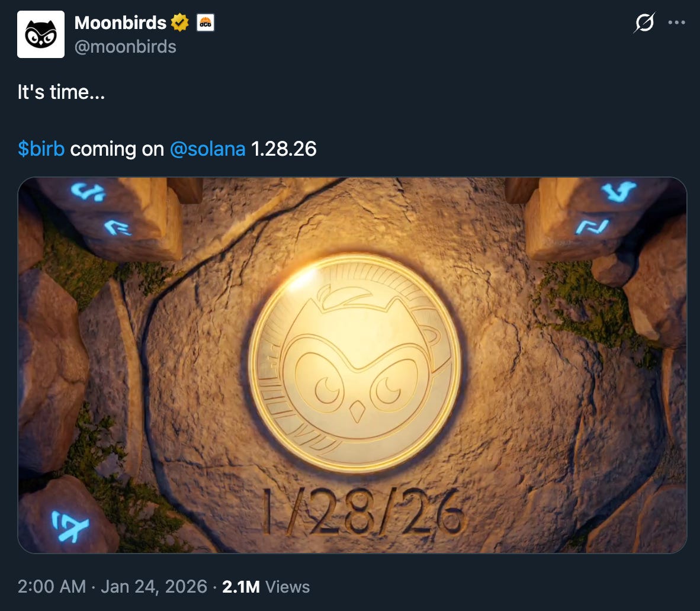The image size is (700, 611).
Task: Click the upper glowing rune on the top-left stone
Action: [x=88, y=191]
